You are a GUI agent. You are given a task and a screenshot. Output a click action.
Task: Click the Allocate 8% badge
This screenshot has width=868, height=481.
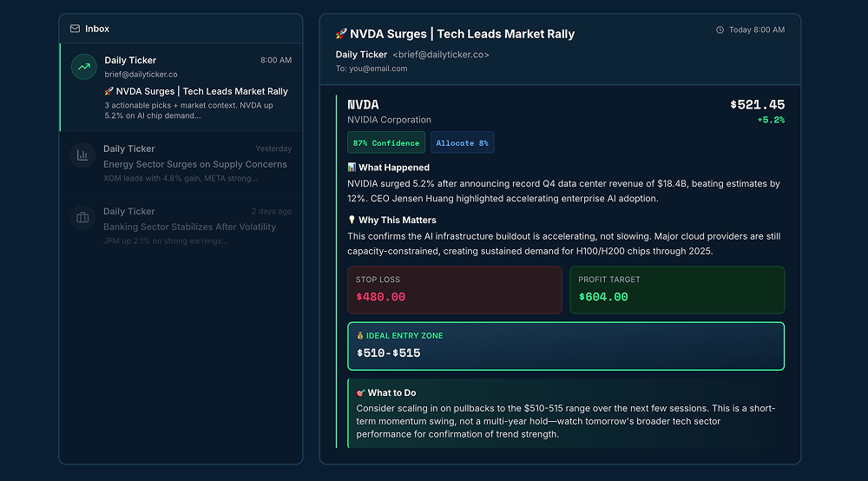pos(463,142)
